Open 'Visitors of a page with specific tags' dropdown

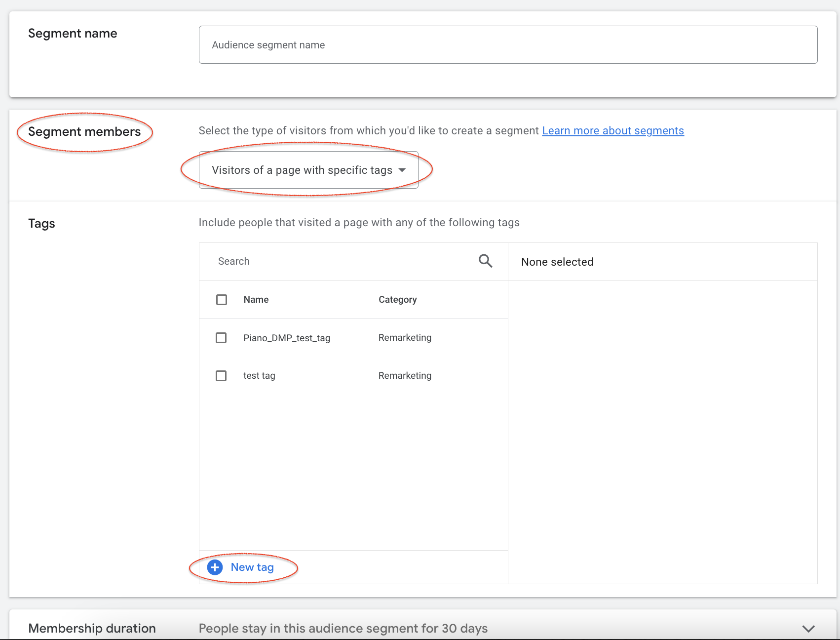coord(308,170)
